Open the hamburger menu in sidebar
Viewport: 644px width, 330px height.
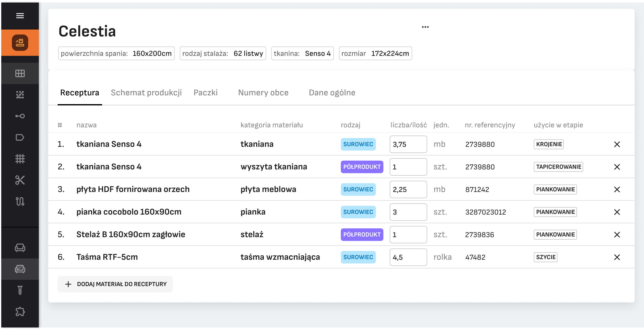coord(20,16)
